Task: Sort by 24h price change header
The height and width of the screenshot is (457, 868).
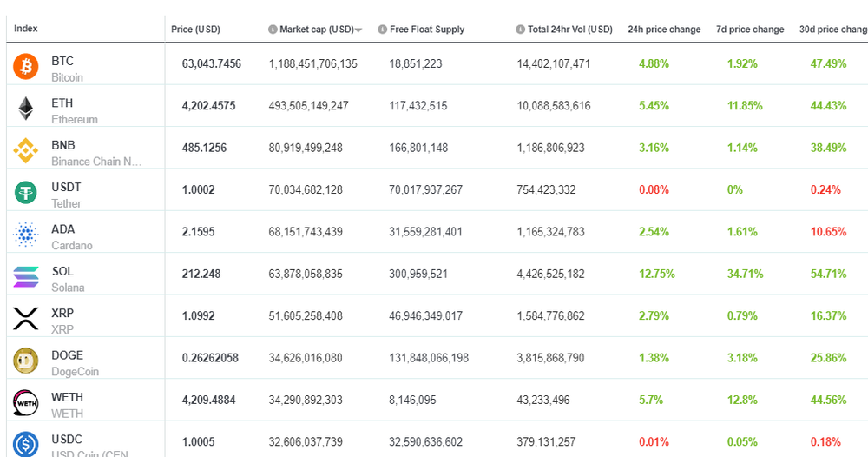Action: click(x=664, y=30)
